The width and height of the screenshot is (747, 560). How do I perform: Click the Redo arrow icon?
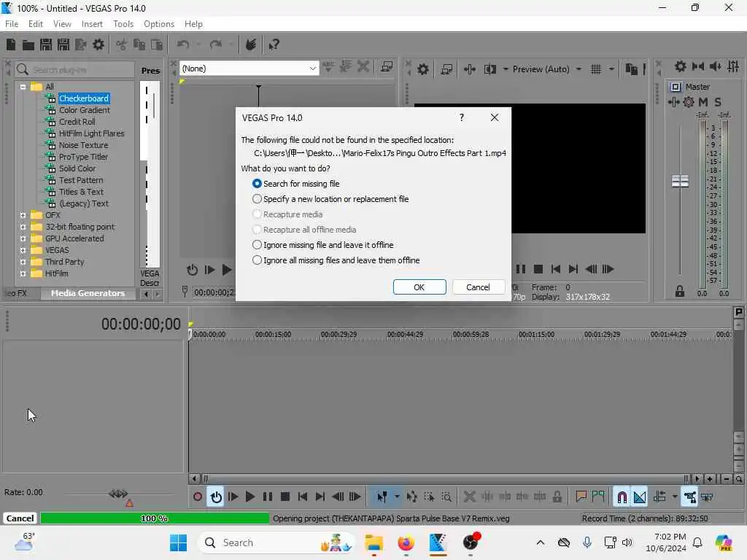click(x=216, y=44)
